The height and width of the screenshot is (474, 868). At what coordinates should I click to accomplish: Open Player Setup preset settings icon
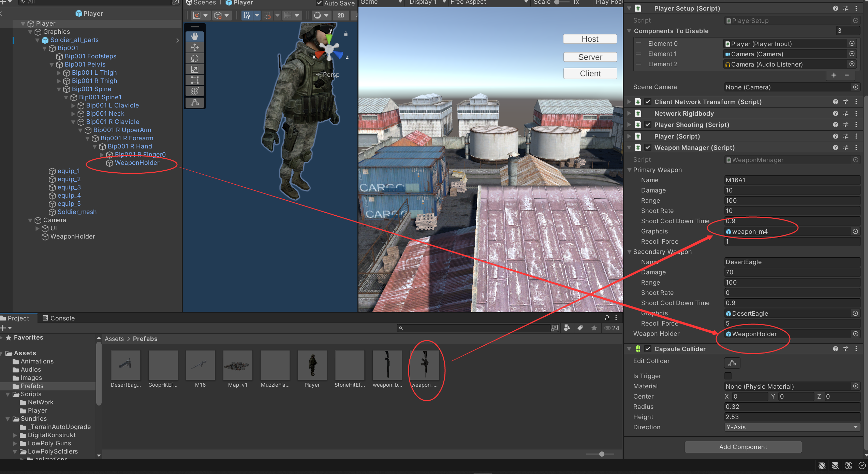tap(846, 8)
